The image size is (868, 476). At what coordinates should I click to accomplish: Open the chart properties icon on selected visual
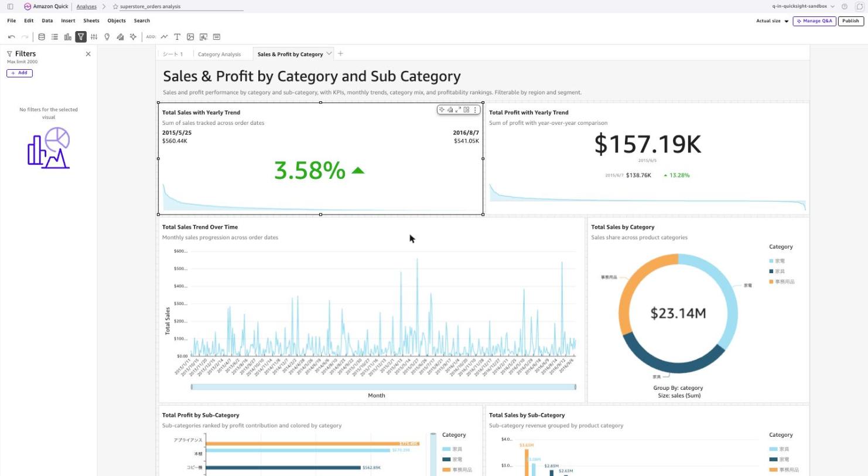[450, 110]
